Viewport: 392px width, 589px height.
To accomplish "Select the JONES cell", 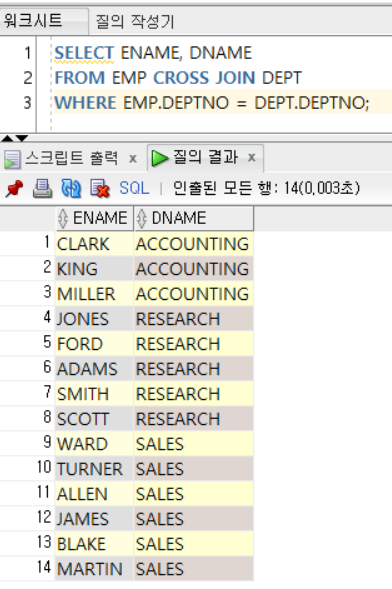I will [x=94, y=319].
